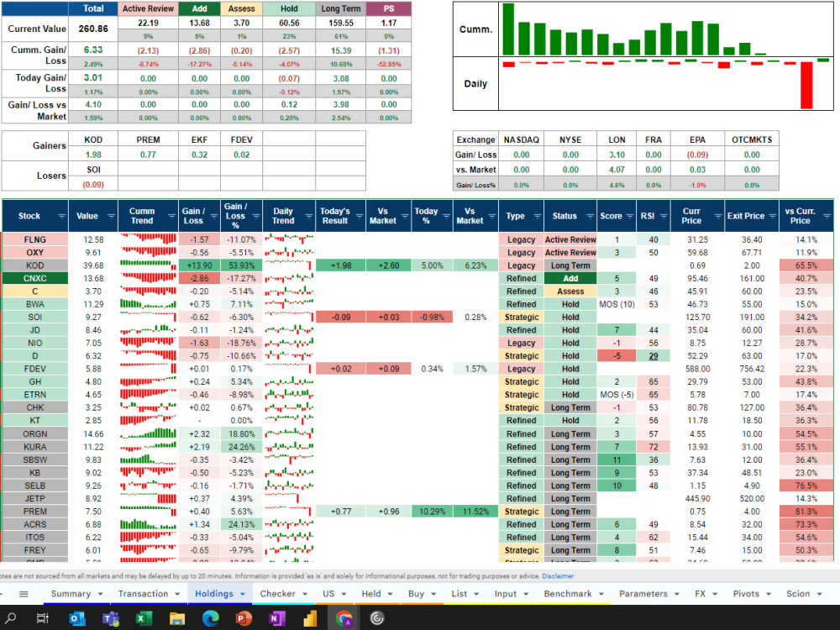The image size is (840, 630).
Task: Open File Explorer from the taskbar
Action: point(178,620)
